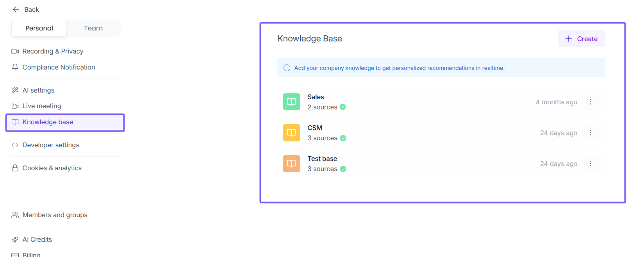
Task: Open the Test base knowledge base entry
Action: (x=322, y=159)
